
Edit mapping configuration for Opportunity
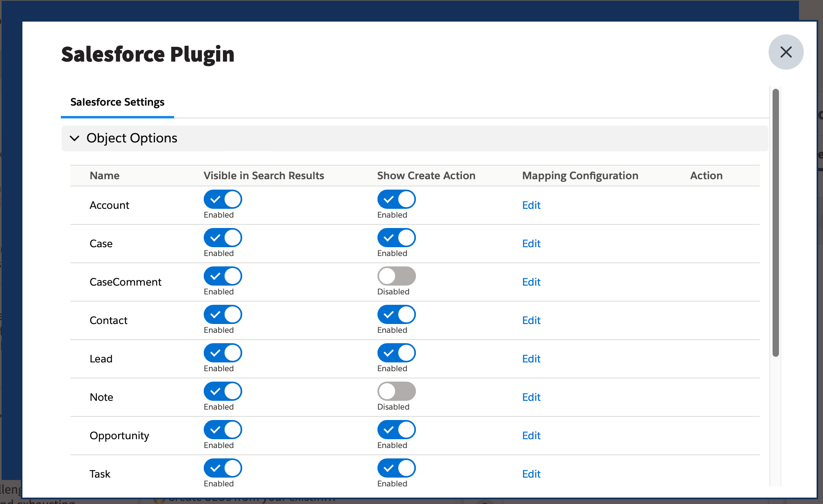[531, 436]
